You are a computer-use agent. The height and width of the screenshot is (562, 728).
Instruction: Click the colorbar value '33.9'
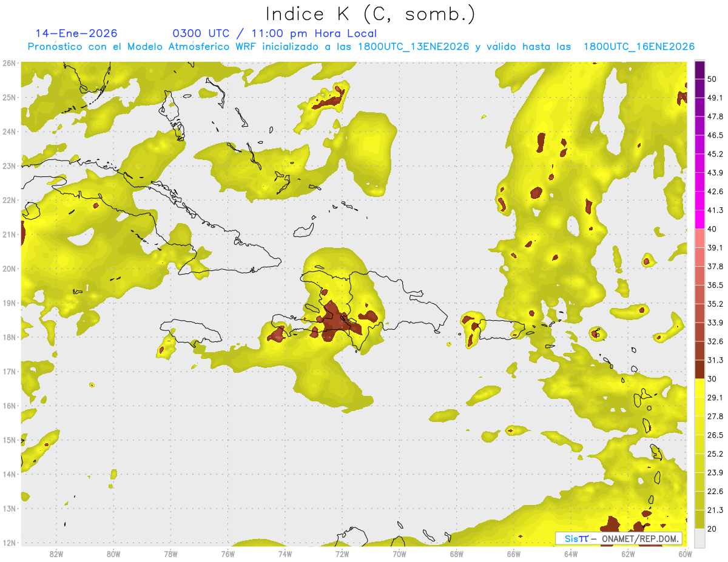coord(715,323)
